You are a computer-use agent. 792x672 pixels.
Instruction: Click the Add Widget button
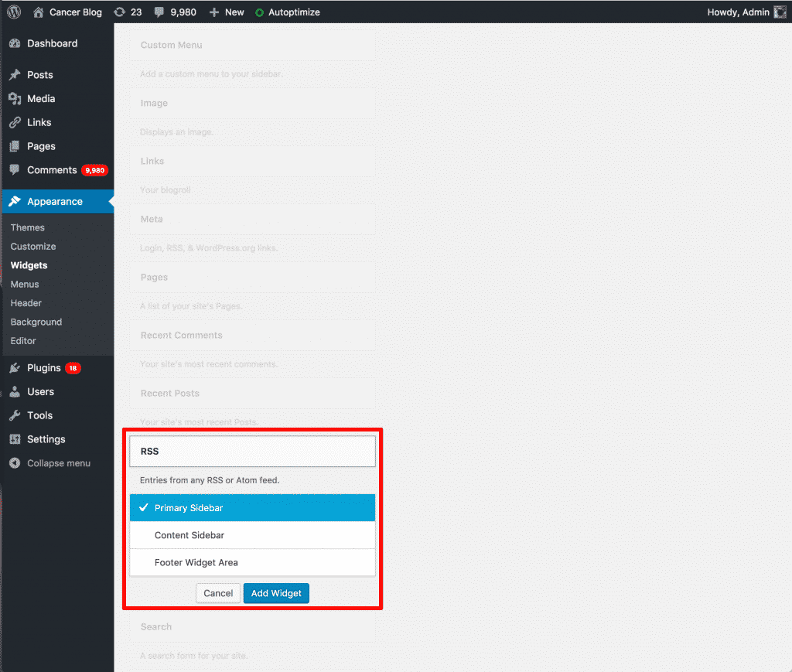[276, 592]
